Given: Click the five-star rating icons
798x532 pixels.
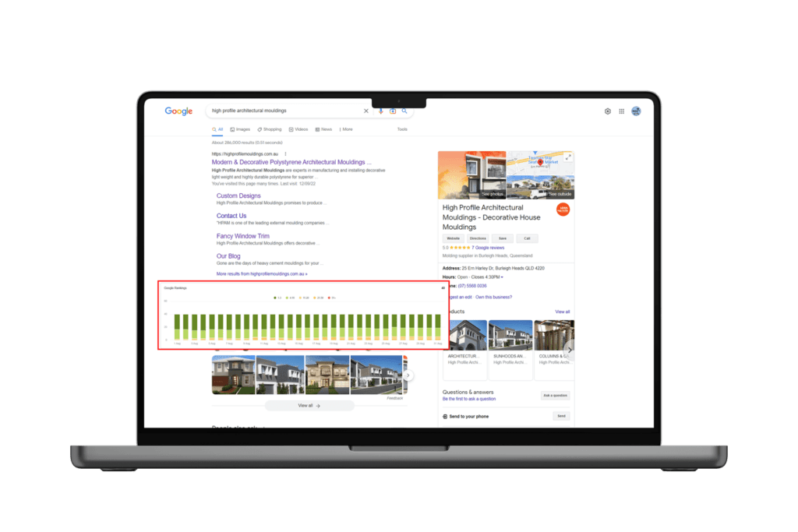Looking at the screenshot, I should point(460,248).
